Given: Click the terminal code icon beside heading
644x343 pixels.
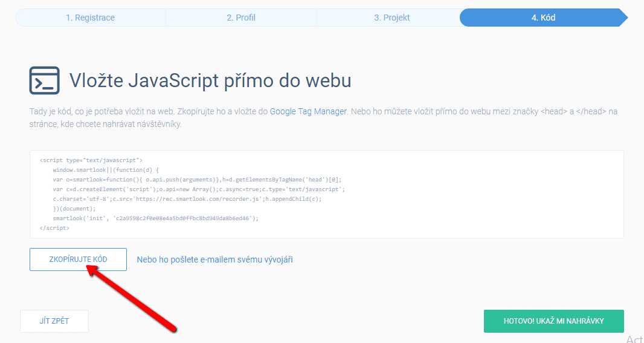Looking at the screenshot, I should pyautogui.click(x=44, y=80).
